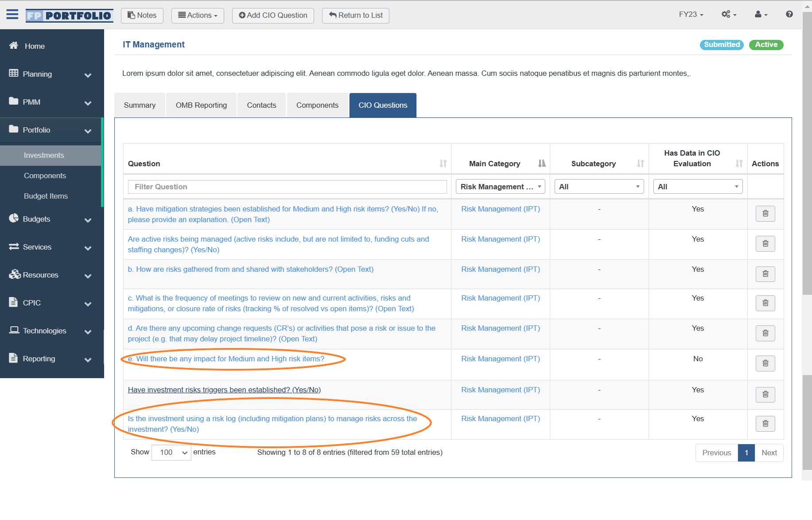Viewport: 812px width, 520px height.
Task: Delete the investment risks triggers question
Action: (765, 395)
